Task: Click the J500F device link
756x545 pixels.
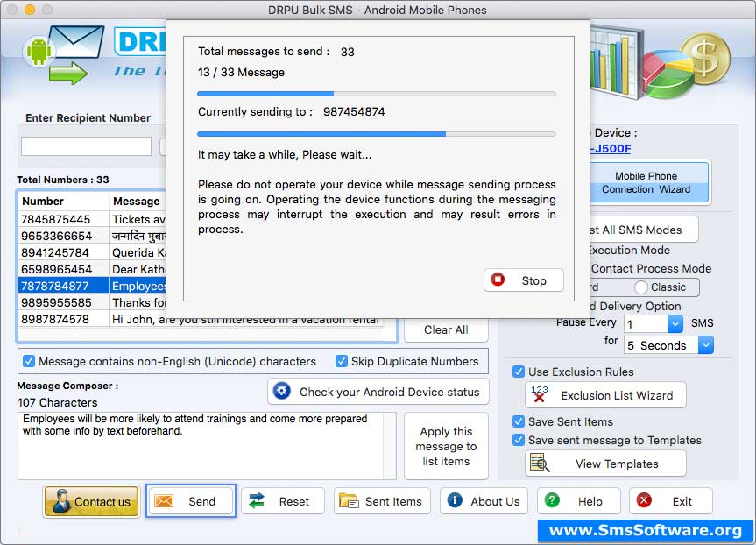Action: tap(611, 148)
